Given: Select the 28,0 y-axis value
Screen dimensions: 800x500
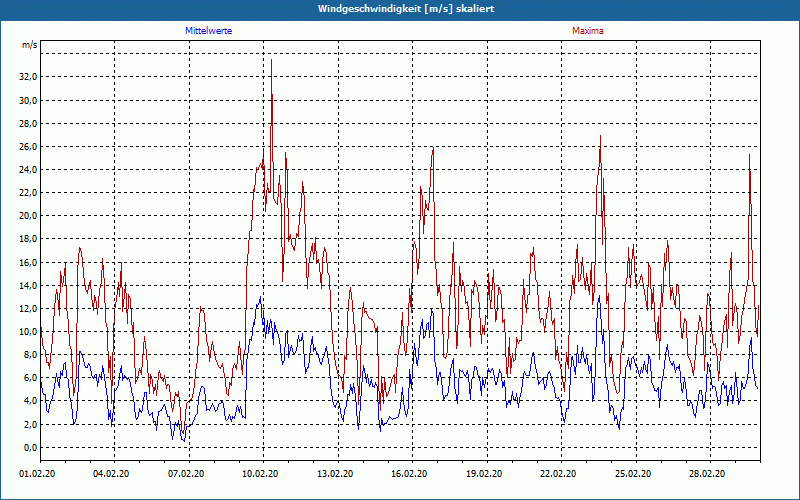Looking at the screenshot, I should pyautogui.click(x=29, y=123).
